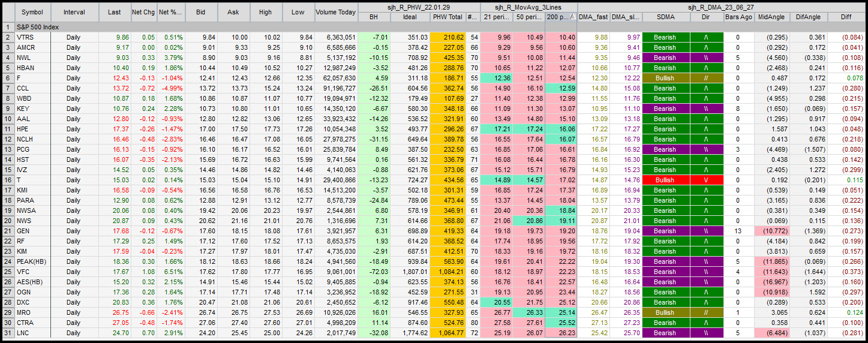Select the Diff value 0.124 for MRO
Image resolution: width=868 pixels, height=343 pixels.
tap(846, 312)
